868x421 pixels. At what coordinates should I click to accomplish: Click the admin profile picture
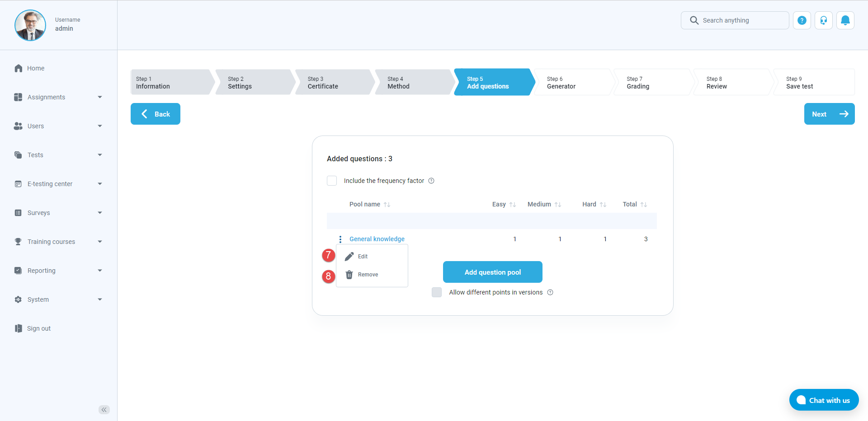[x=30, y=25]
